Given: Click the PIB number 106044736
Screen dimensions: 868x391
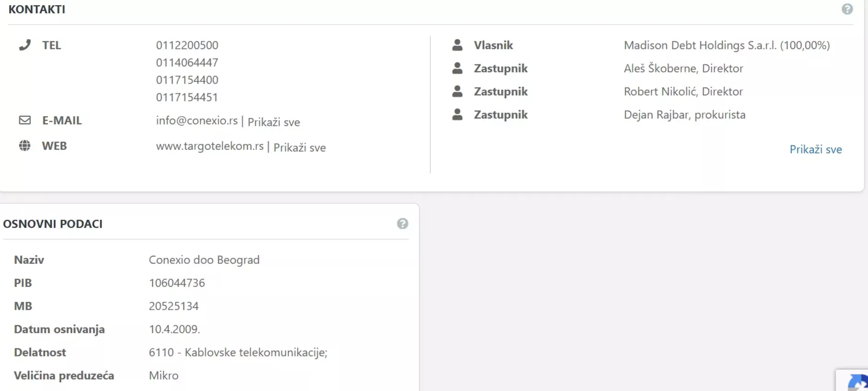Looking at the screenshot, I should point(177,283).
